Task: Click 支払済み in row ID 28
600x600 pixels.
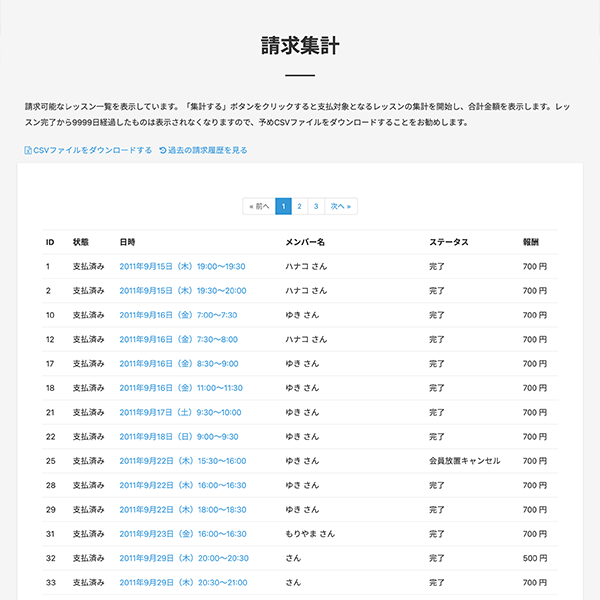Action: pos(88,485)
